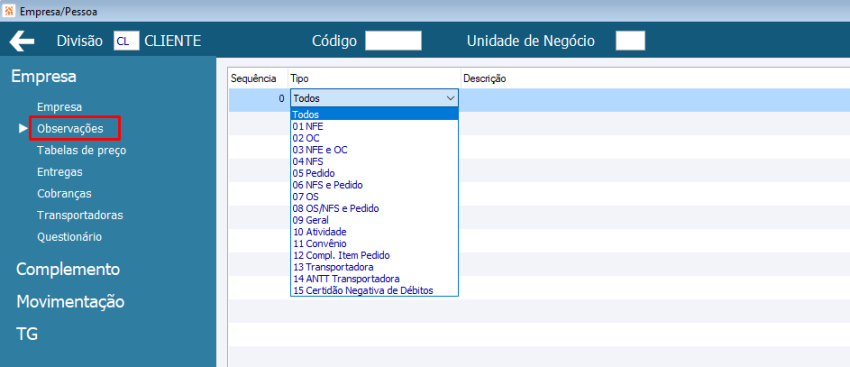Image resolution: width=850 pixels, height=367 pixels.
Task: Click the Código input field
Action: [x=393, y=41]
